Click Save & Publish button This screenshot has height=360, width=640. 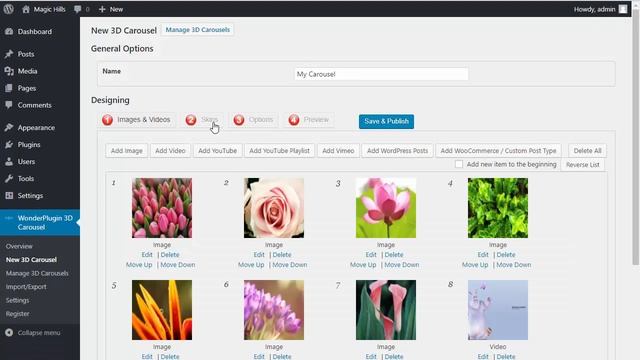click(386, 121)
